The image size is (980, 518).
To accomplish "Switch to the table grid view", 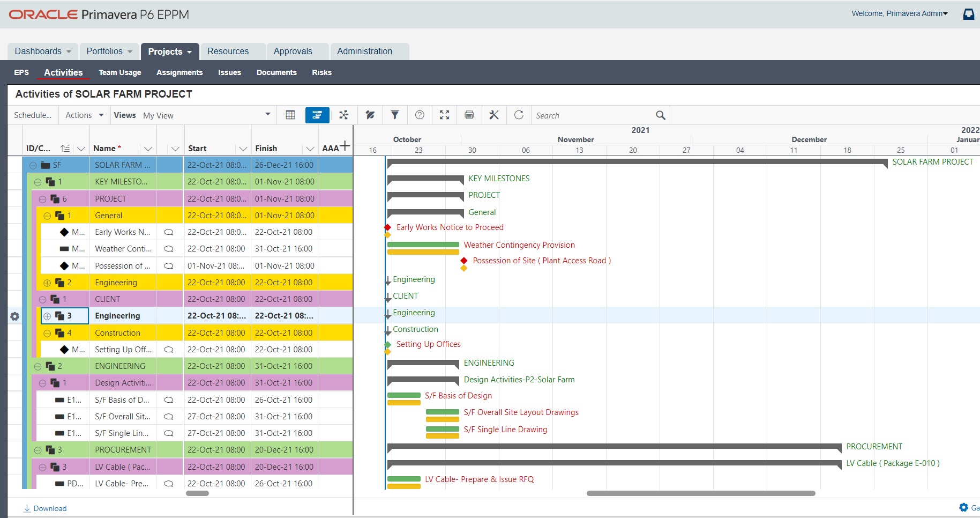I will [290, 115].
